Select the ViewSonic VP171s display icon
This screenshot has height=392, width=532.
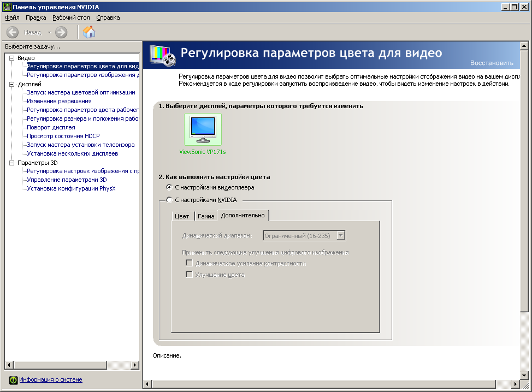(203, 130)
